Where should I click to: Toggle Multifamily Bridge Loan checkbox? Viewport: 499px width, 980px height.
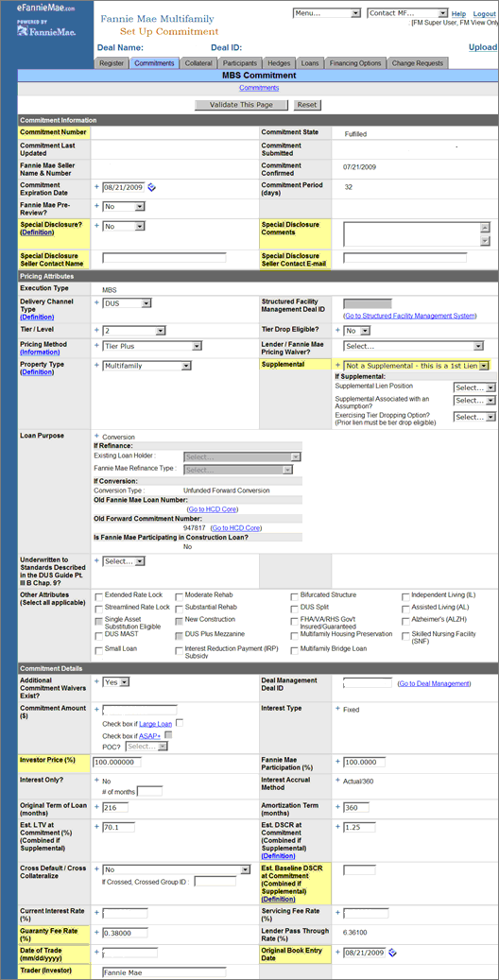click(295, 650)
